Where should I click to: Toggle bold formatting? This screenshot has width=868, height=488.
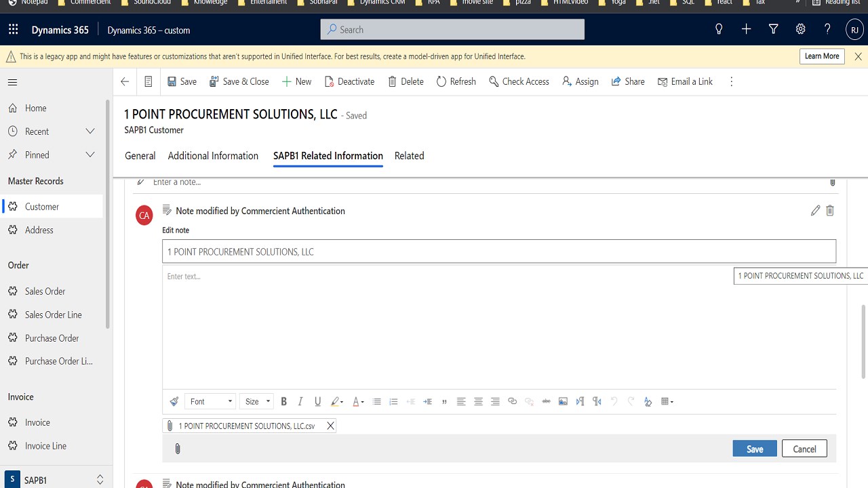283,401
